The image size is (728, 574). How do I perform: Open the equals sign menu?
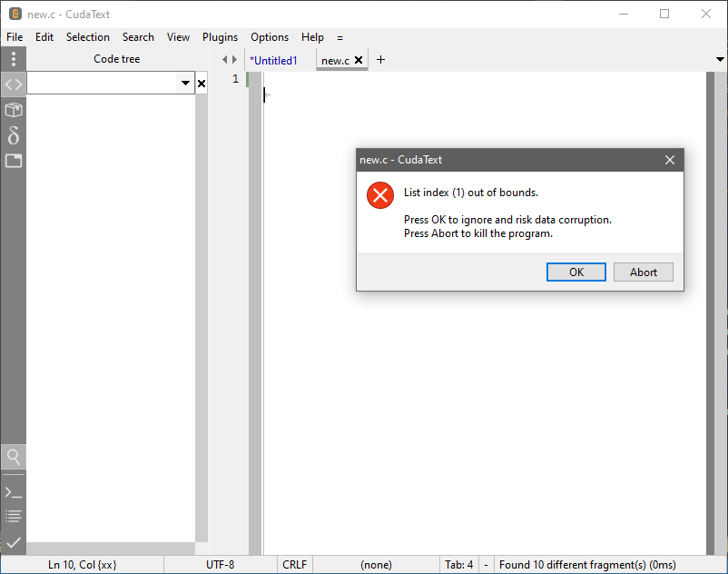(339, 37)
